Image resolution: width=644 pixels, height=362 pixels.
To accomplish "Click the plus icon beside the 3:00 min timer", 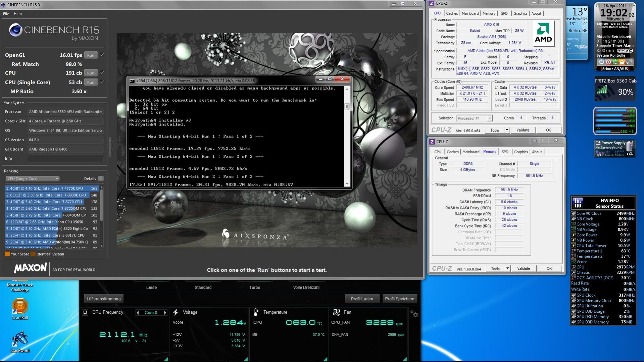I will (619, 51).
